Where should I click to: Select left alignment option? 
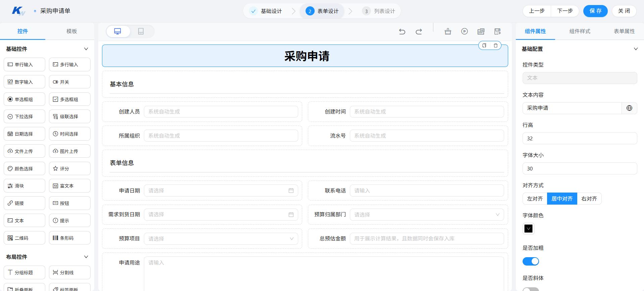535,199
